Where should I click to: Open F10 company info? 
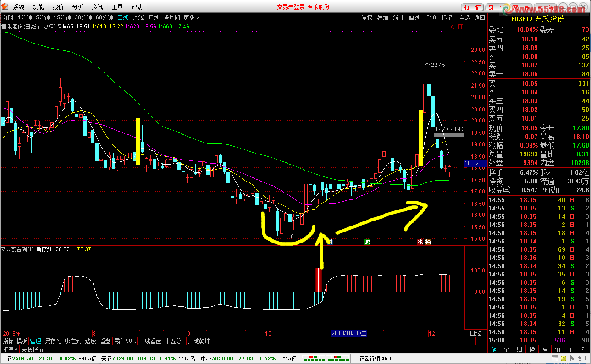click(431, 17)
